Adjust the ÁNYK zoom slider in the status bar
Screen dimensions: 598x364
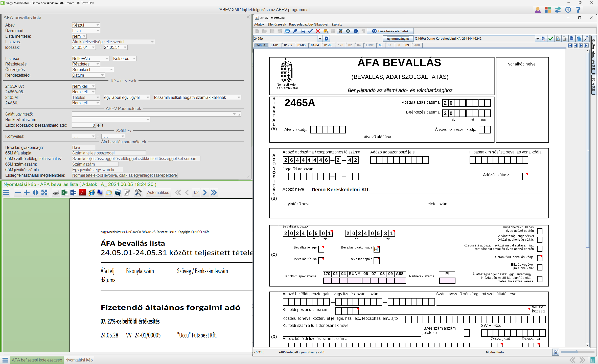click(576, 352)
